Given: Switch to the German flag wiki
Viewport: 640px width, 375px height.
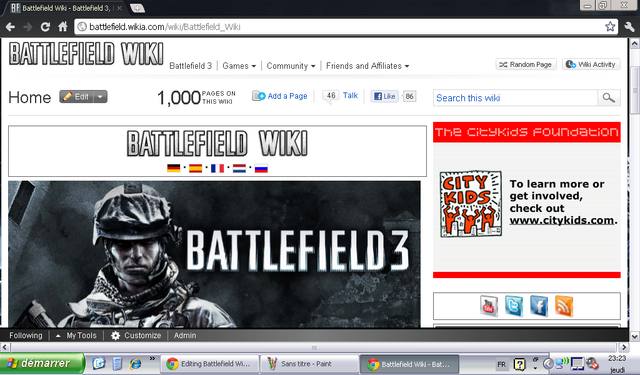Looking at the screenshot, I should (173, 168).
